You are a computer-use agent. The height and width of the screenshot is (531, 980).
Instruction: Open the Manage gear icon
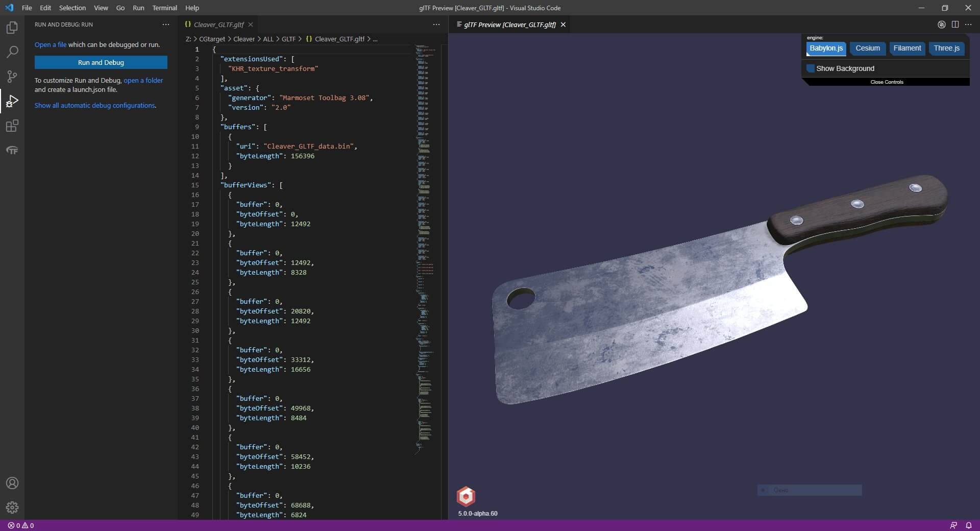pos(12,508)
